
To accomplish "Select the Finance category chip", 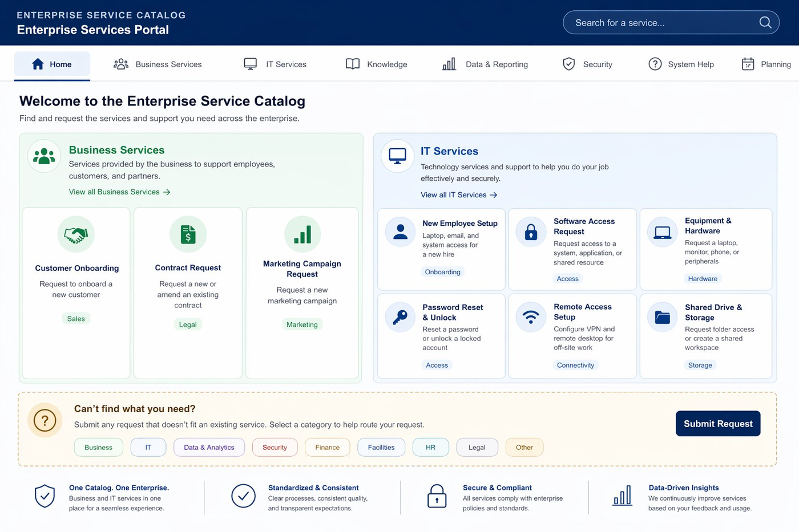I will 327,447.
